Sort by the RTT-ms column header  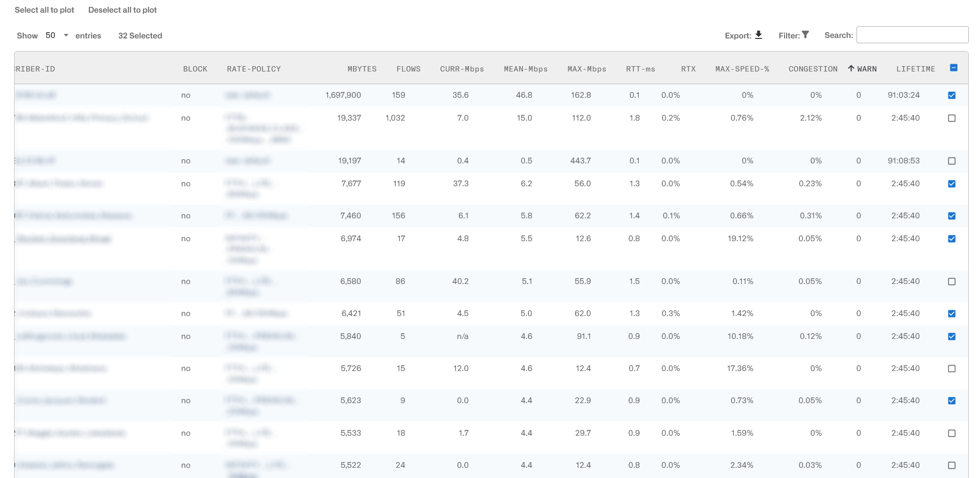pos(641,69)
